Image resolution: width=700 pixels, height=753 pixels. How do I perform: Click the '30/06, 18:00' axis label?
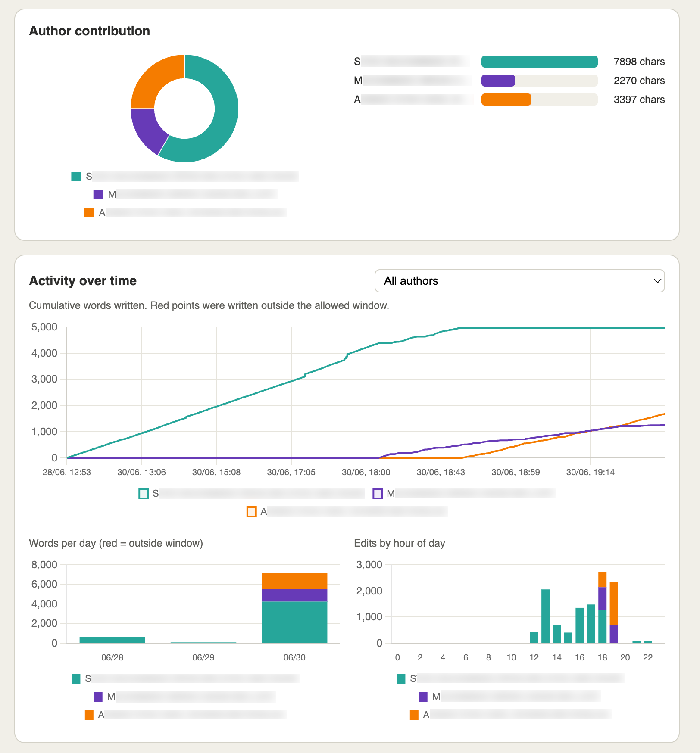click(x=366, y=472)
